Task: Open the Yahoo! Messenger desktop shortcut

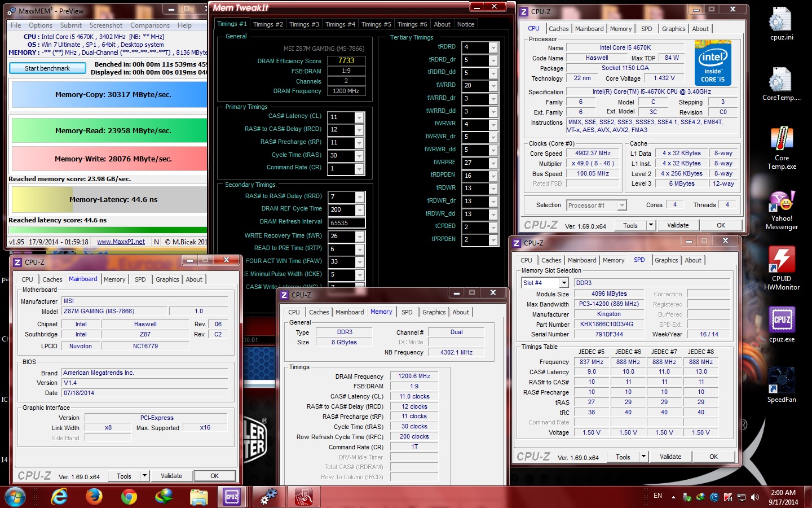Action: tap(782, 210)
